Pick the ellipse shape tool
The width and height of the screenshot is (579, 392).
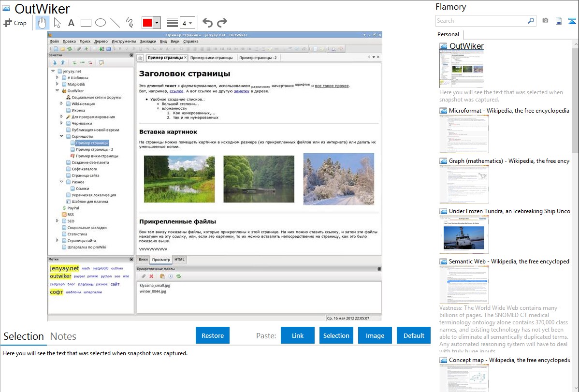101,23
